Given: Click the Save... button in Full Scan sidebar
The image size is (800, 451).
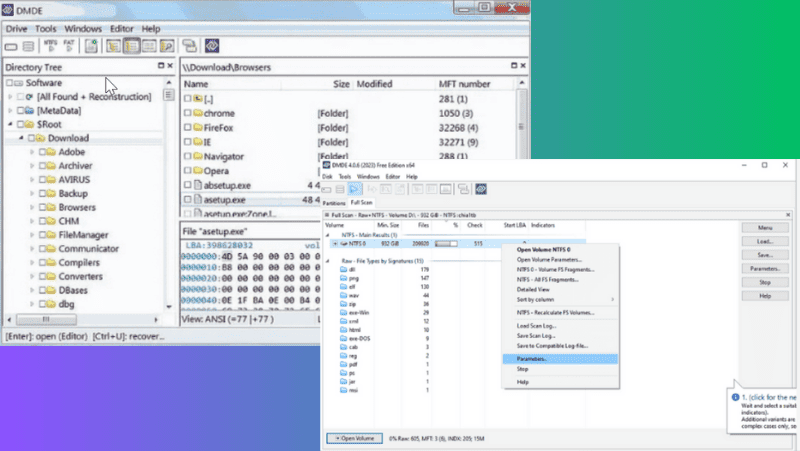Looking at the screenshot, I should click(x=765, y=255).
